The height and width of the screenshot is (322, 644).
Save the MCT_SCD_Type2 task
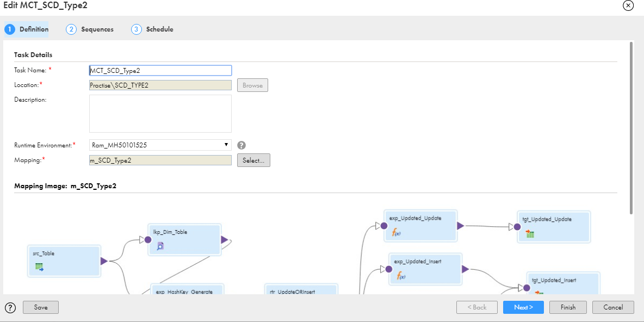pyautogui.click(x=40, y=307)
